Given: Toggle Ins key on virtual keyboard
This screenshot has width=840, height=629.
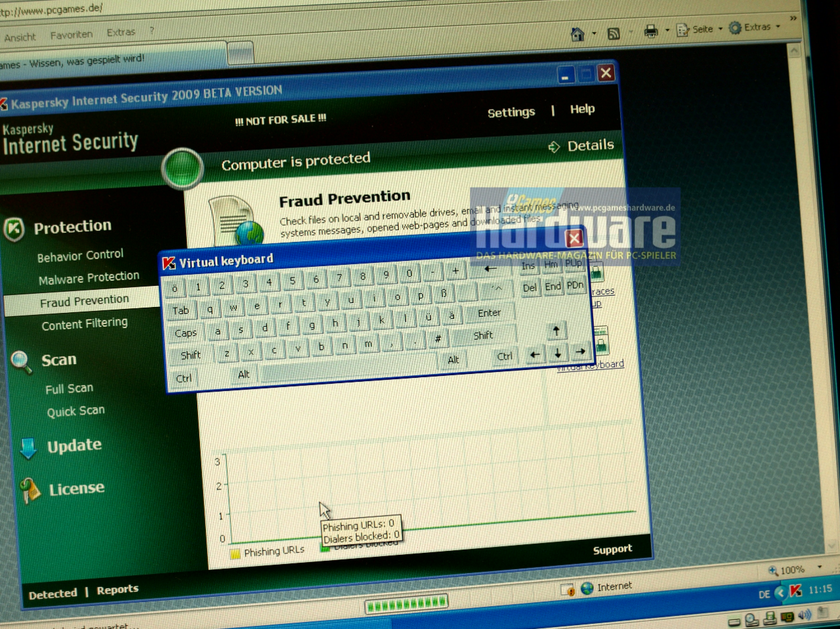Looking at the screenshot, I should pos(528,266).
